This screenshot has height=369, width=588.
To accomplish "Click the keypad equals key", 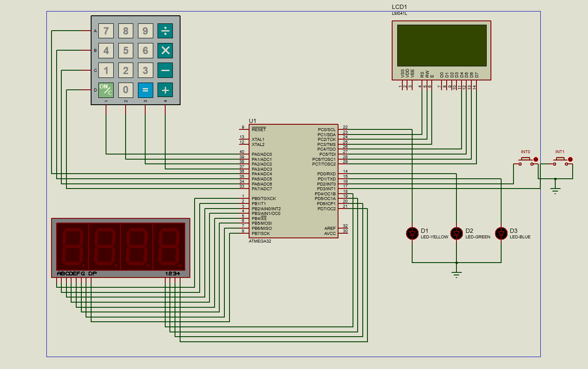I will pos(145,90).
